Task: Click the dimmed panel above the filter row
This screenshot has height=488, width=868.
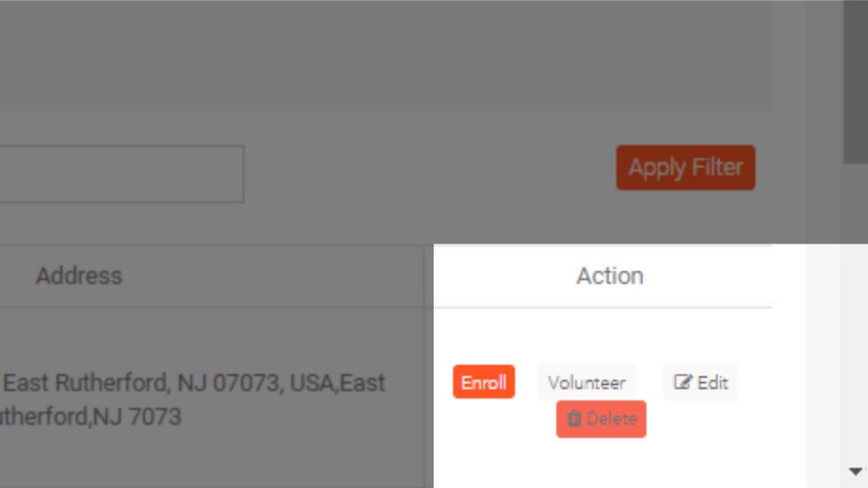Action: click(385, 54)
